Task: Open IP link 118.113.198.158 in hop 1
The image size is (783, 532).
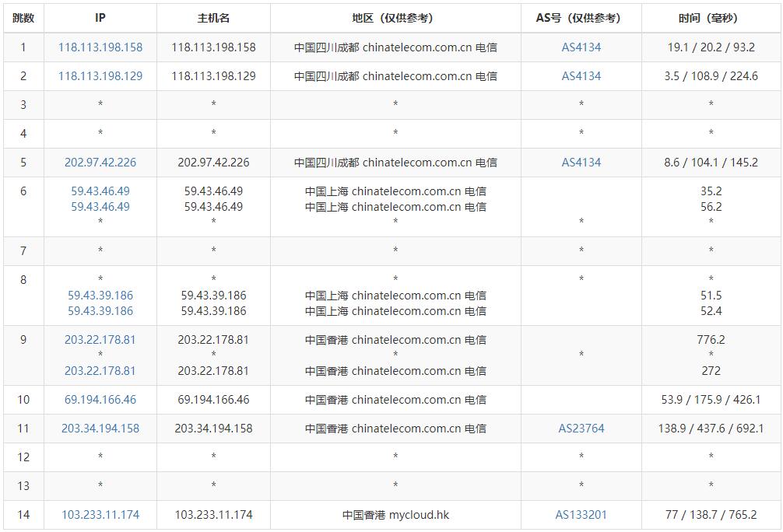Action: 100,47
